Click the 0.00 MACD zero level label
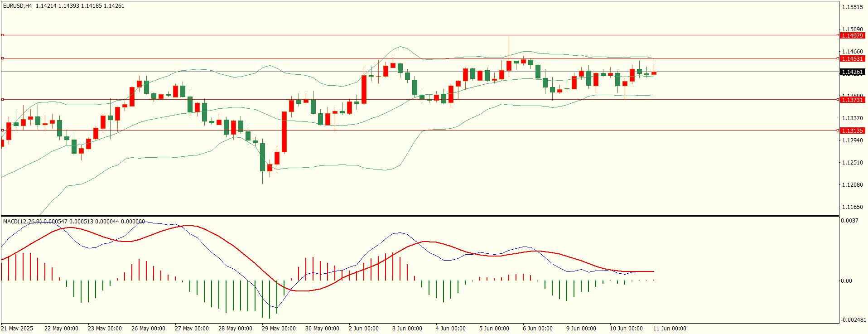Screen dimensions: 868x334 (x=846, y=281)
